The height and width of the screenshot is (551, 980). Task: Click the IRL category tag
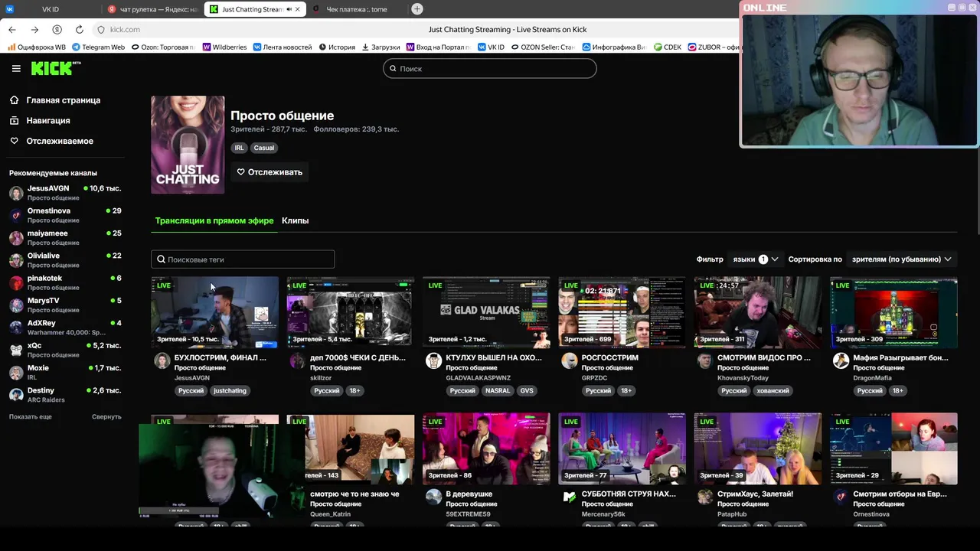[x=240, y=148]
